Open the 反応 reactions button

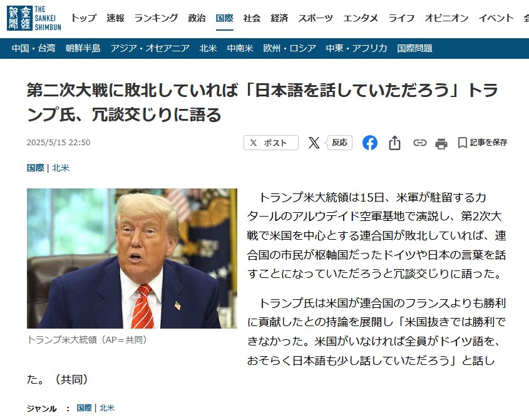pos(339,143)
